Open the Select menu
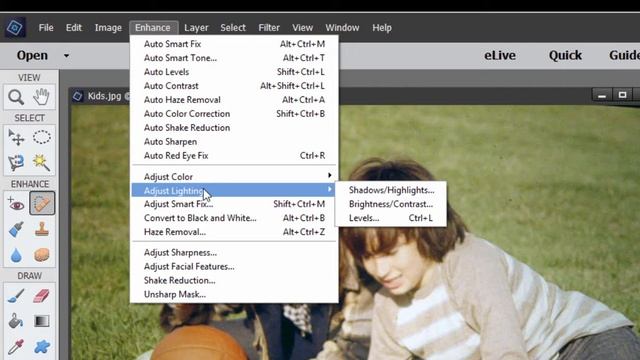The width and height of the screenshot is (640, 360). pos(233,28)
